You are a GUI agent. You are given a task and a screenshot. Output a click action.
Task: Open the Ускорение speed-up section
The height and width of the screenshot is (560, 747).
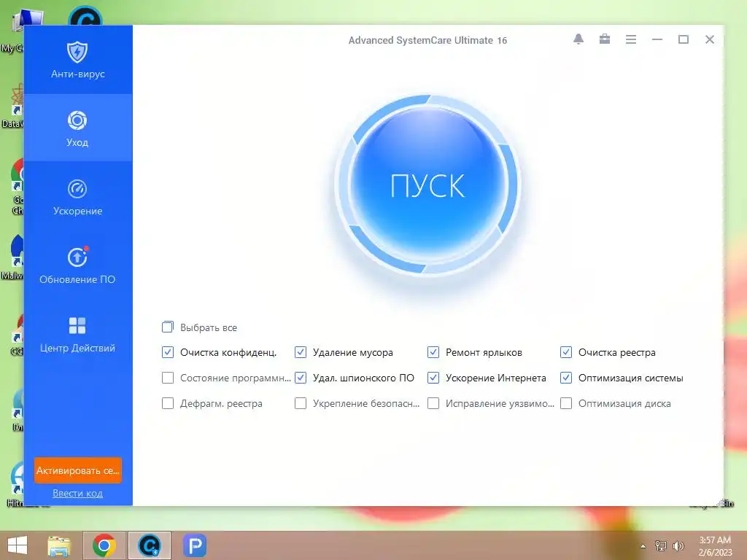pos(77,197)
